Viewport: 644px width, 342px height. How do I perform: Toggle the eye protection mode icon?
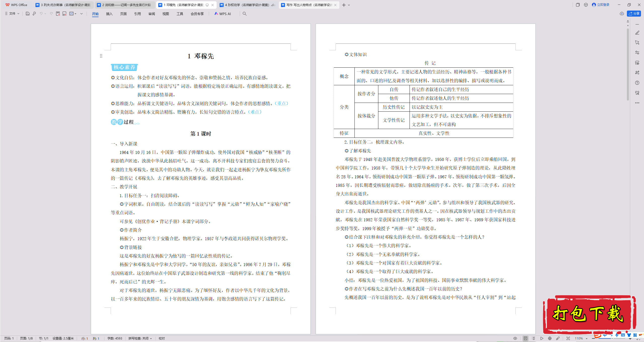[515, 338]
